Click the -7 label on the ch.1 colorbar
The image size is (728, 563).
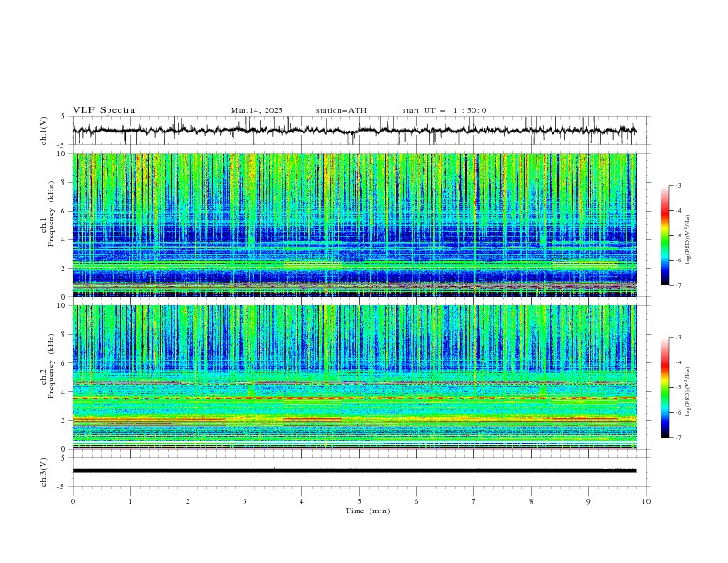(x=677, y=285)
